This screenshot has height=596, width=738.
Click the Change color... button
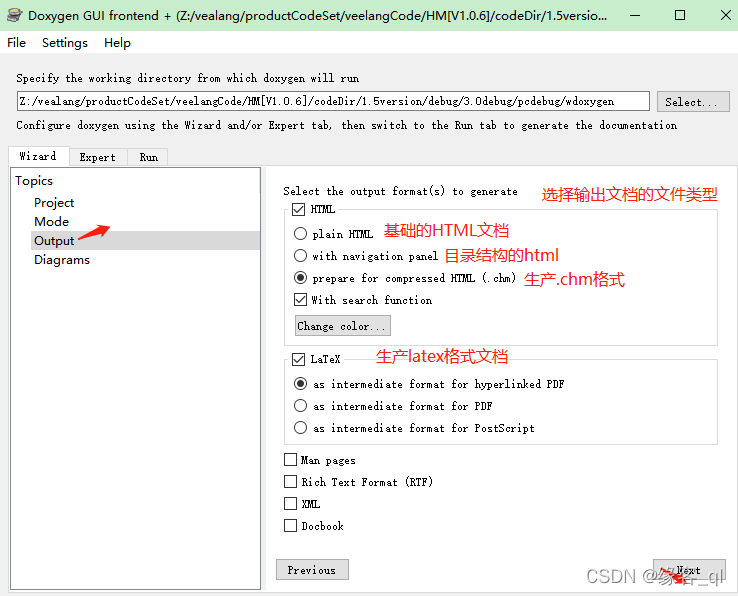[343, 326]
